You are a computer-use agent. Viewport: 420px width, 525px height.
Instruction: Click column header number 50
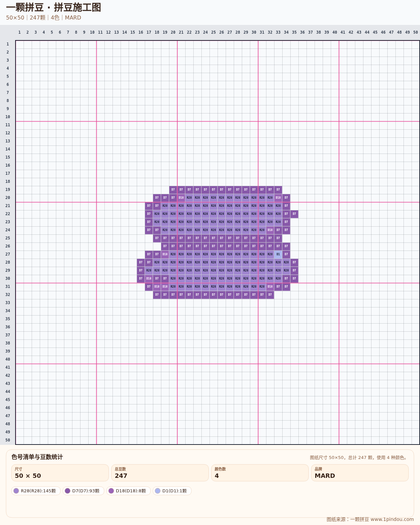pos(416,32)
